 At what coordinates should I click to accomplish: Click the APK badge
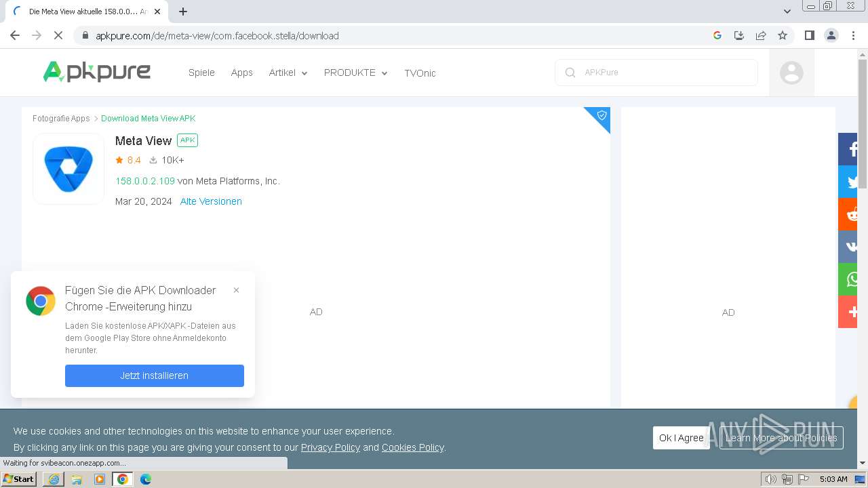(x=187, y=140)
